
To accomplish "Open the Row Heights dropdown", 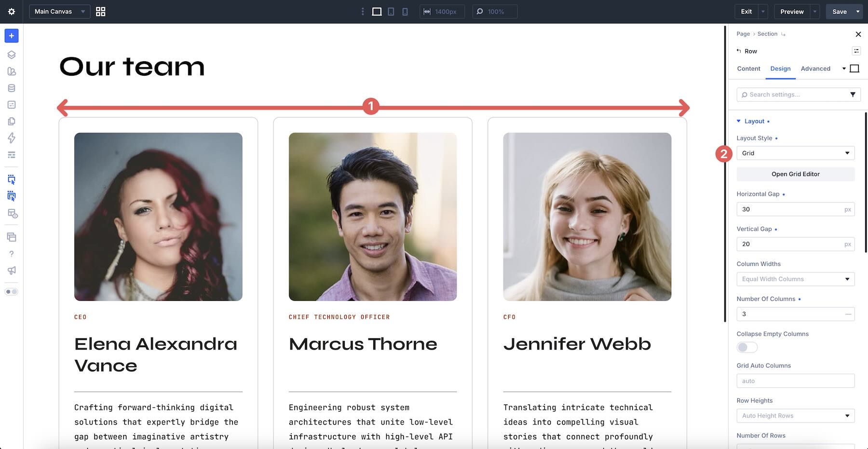I will pyautogui.click(x=796, y=416).
